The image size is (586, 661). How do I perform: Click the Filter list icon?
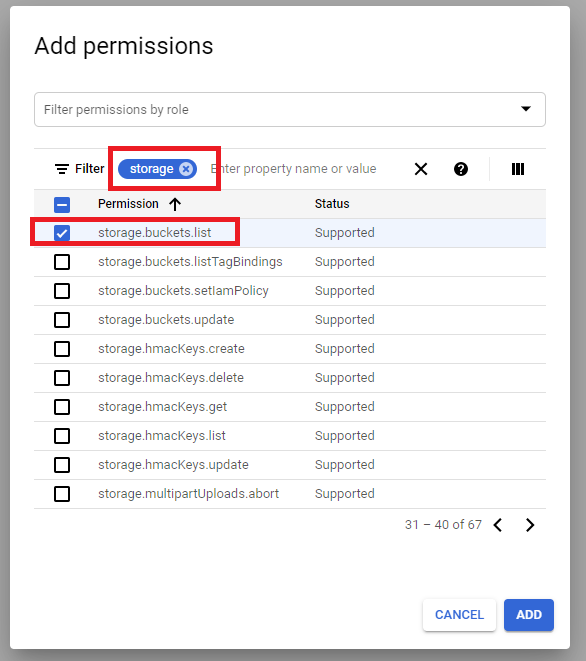[62, 169]
